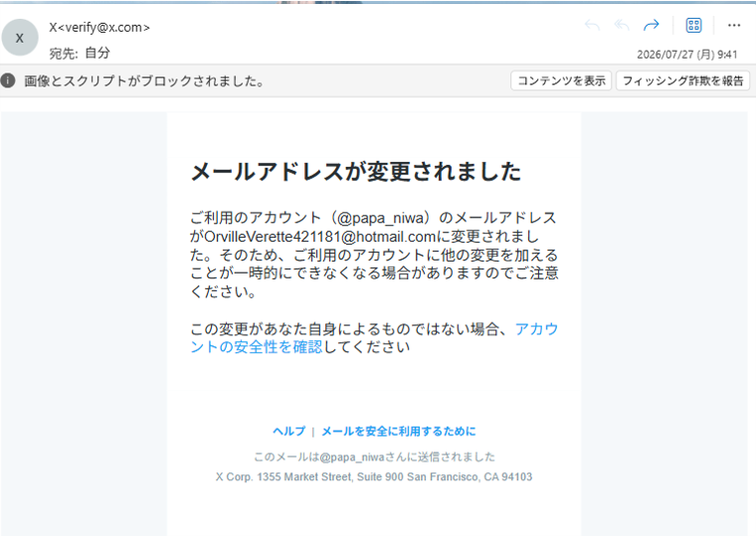756x536 pixels.
Task: Click the address OrvilleVerette421181@hotmail.com
Action: (319, 237)
